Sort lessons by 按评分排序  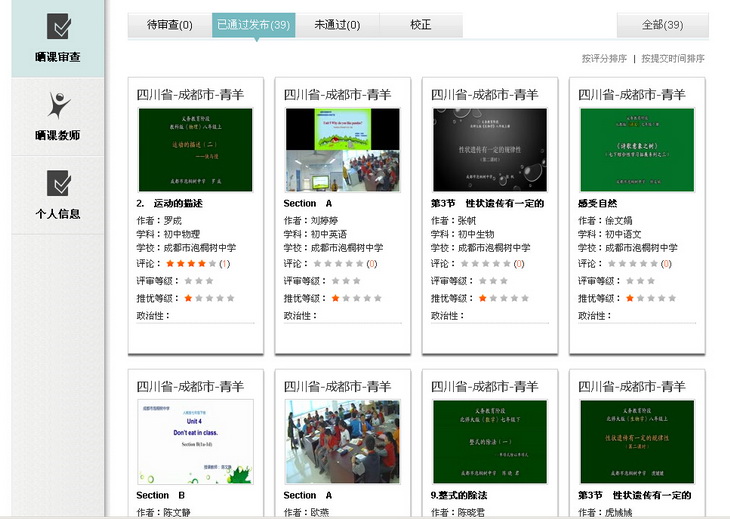pos(603,59)
